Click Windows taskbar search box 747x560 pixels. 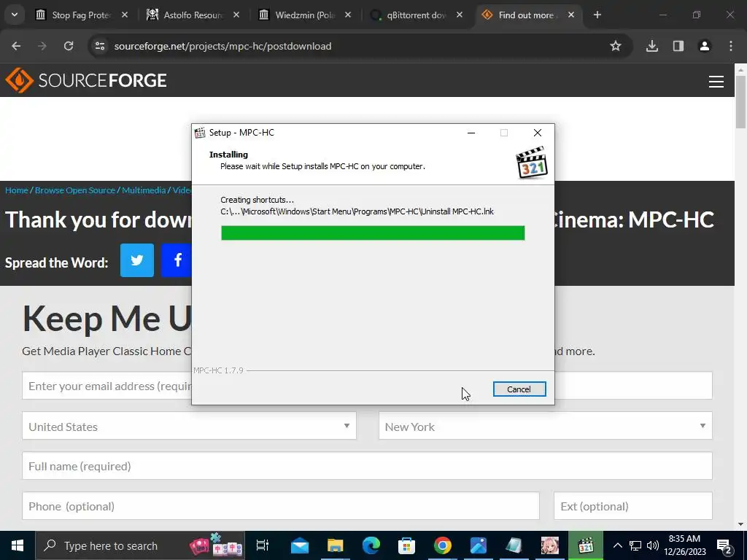coord(140,545)
